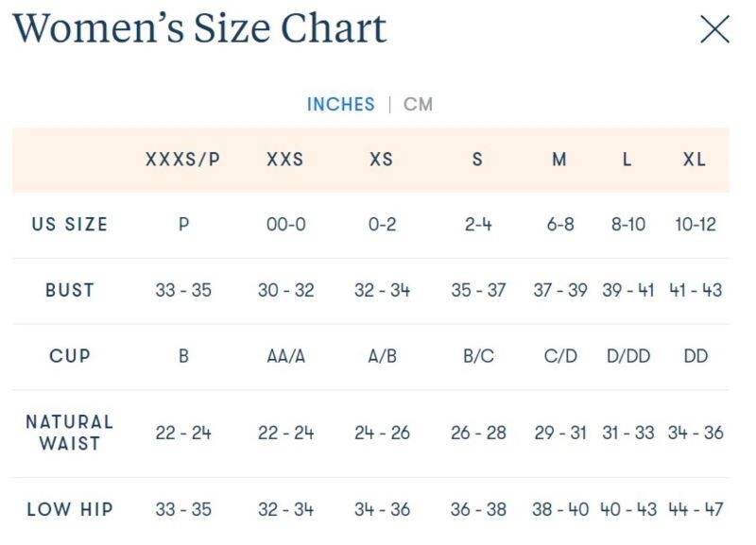This screenshot has height=545, width=756.
Task: Select the LOW HIP row label
Action: pyautogui.click(x=70, y=509)
